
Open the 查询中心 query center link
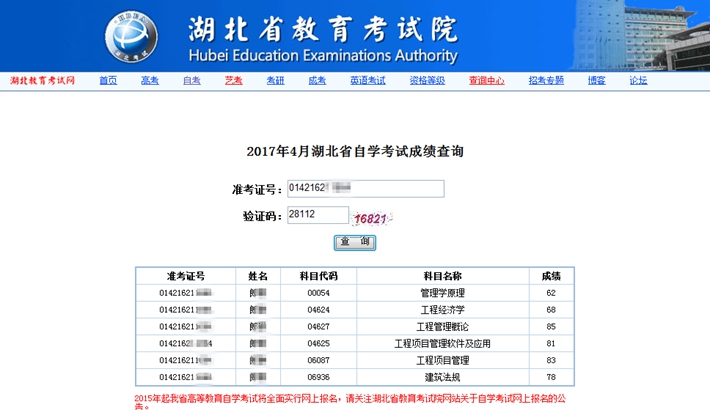486,80
